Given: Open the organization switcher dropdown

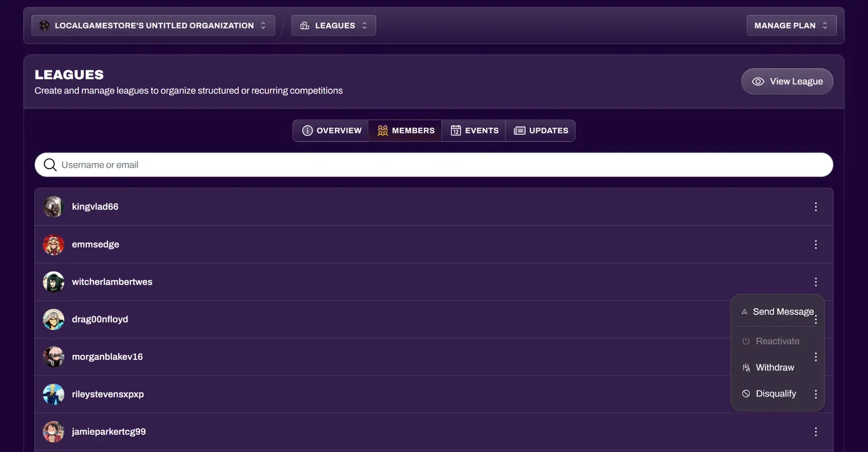Looking at the screenshot, I should click(153, 26).
